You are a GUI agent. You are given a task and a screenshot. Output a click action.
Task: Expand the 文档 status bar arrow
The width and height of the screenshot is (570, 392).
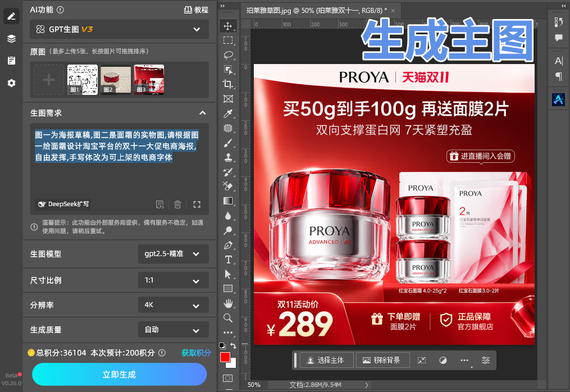coord(366,385)
